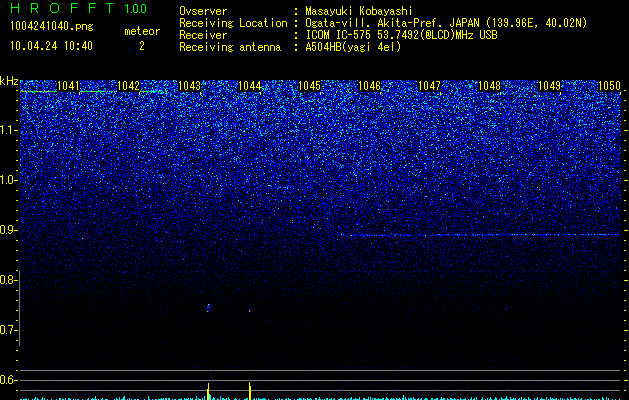Click the kHz axis unit label
The width and height of the screenshot is (629, 400).
9,81
